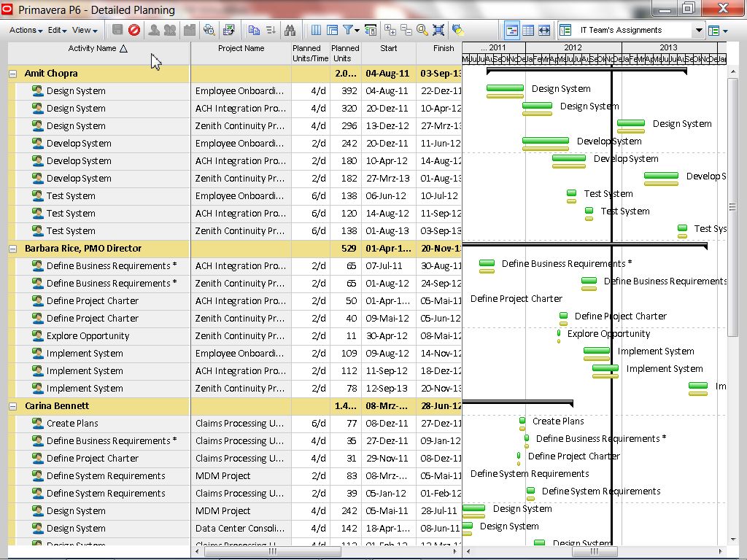Open the IT Team's Assignments view dropdown
The width and height of the screenshot is (747, 560).
(698, 31)
